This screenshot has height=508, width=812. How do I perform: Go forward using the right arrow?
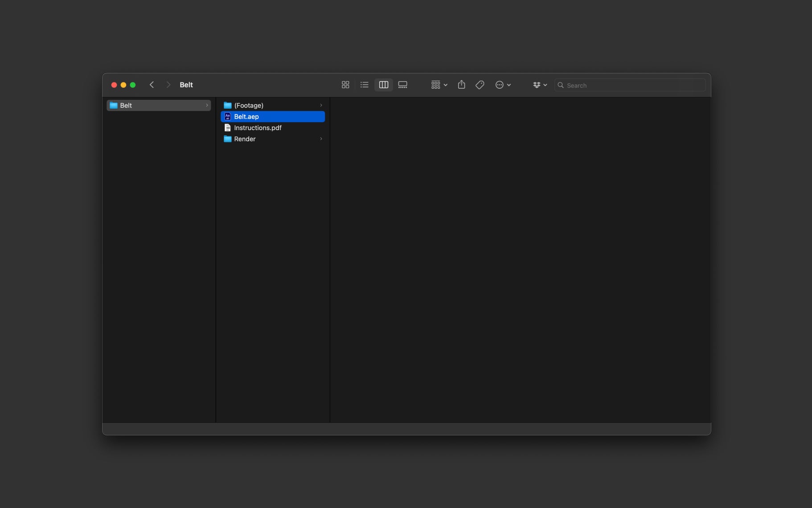pos(168,85)
